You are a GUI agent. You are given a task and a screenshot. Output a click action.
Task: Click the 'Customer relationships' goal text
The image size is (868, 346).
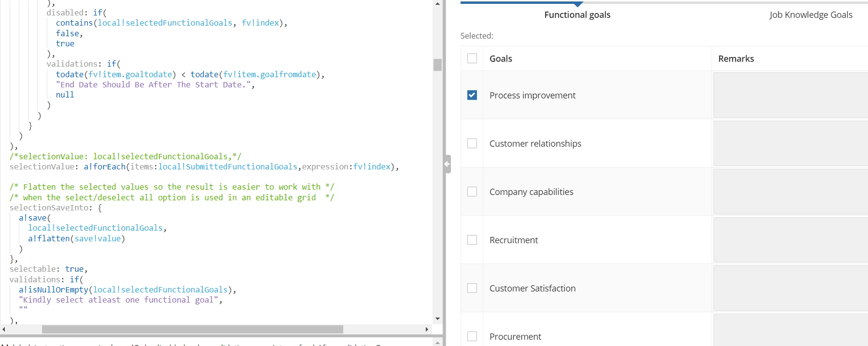click(535, 143)
